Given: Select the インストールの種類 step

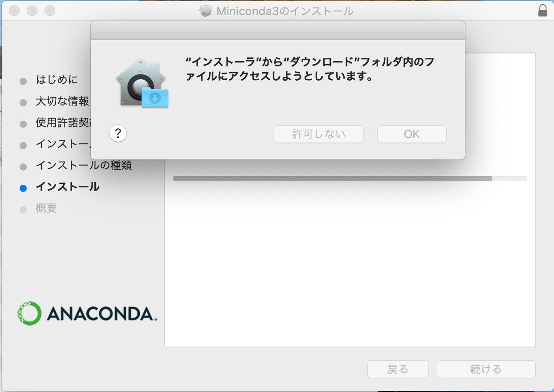Looking at the screenshot, I should tap(84, 166).
